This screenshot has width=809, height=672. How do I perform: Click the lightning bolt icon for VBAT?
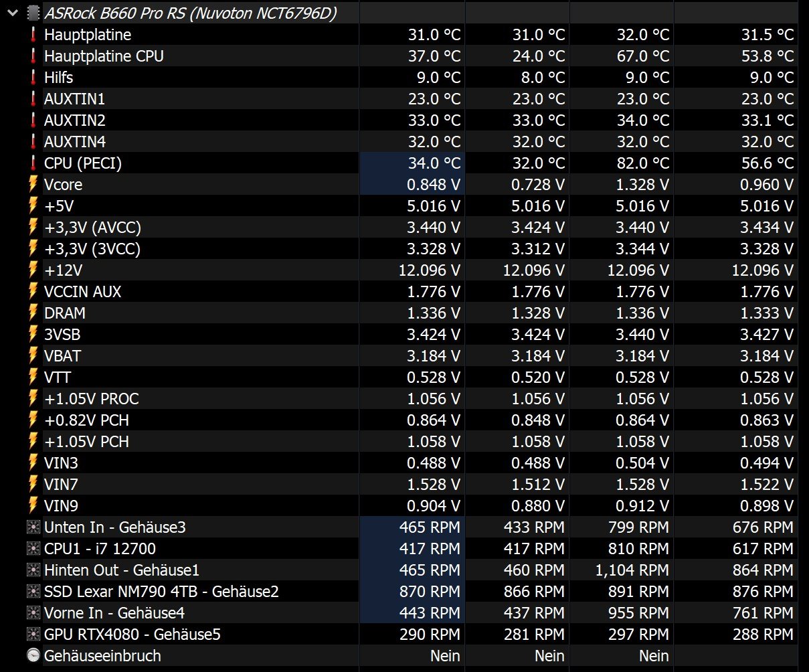click(x=33, y=356)
